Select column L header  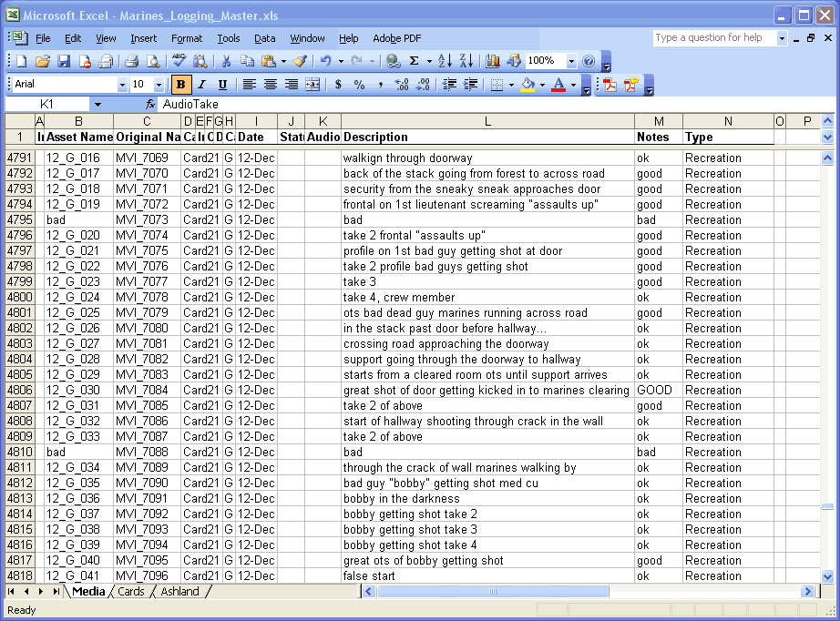487,121
